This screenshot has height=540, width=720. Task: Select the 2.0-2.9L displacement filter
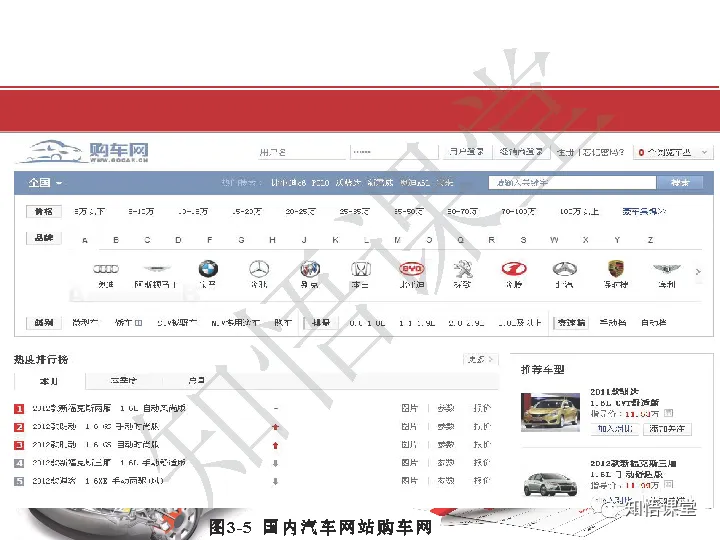(x=466, y=323)
